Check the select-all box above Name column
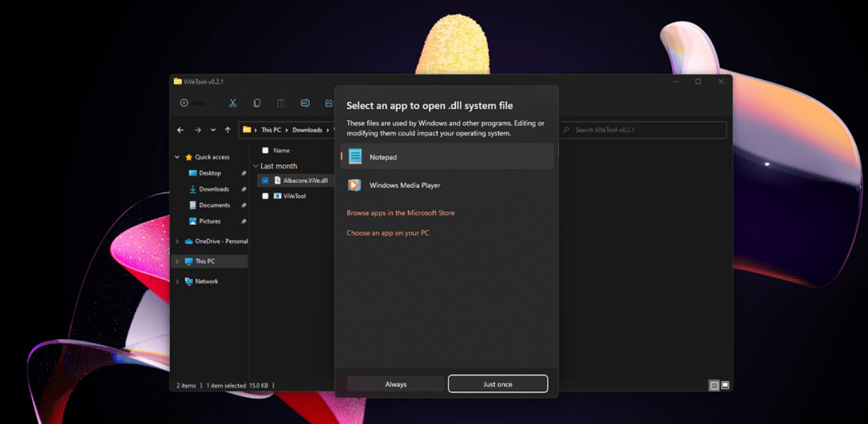This screenshot has height=424, width=868. pos(265,149)
